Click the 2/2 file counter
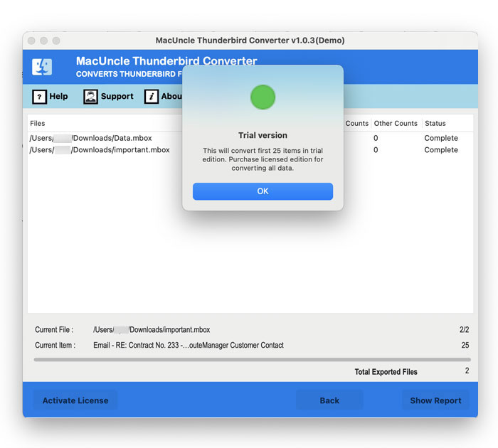The image size is (498, 448). [x=464, y=330]
